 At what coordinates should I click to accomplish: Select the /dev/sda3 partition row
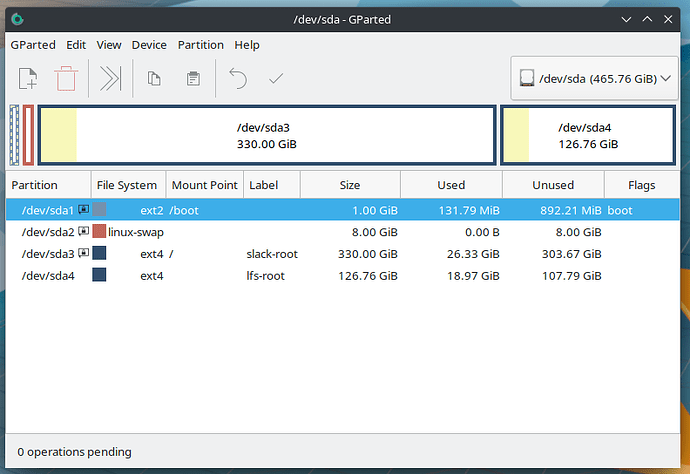coord(342,254)
